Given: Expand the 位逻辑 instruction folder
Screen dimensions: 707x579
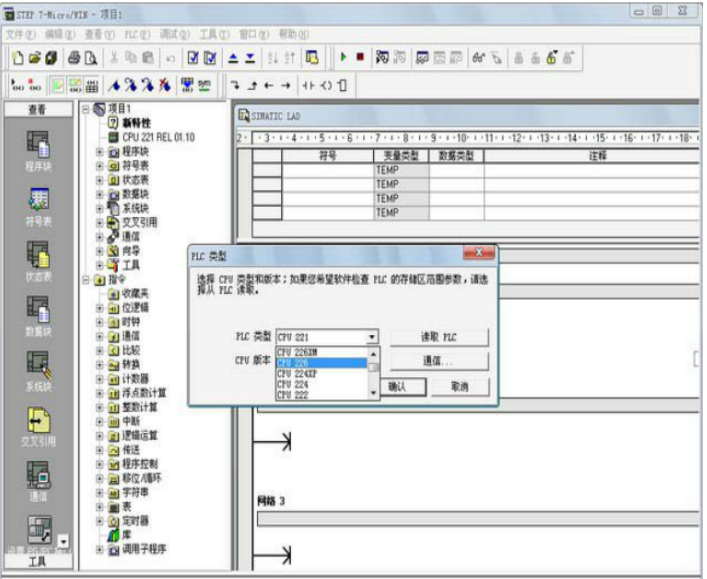Looking at the screenshot, I should pyautogui.click(x=100, y=308).
